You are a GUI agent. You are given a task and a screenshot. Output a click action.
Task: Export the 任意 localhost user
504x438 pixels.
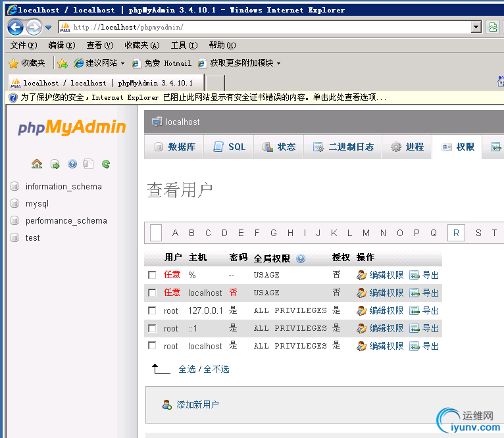[424, 293]
